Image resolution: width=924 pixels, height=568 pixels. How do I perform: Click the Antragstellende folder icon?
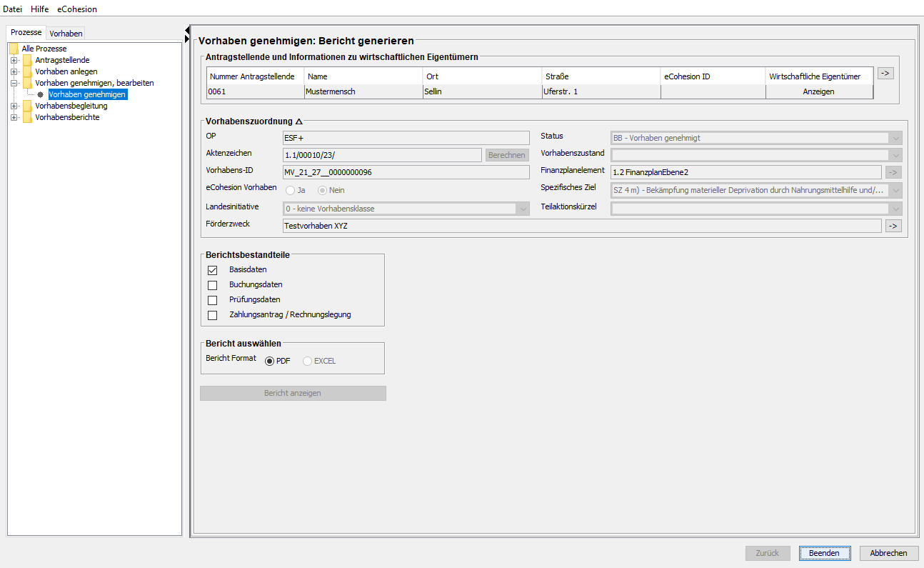click(x=27, y=61)
